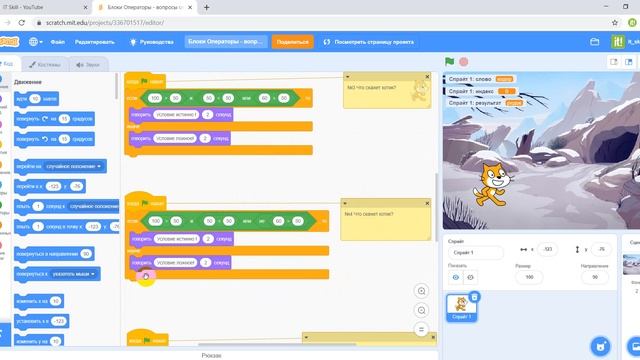Open the указатель мыши dropdown in повернуться block
Screen dimensions: 640x360
coord(74,274)
